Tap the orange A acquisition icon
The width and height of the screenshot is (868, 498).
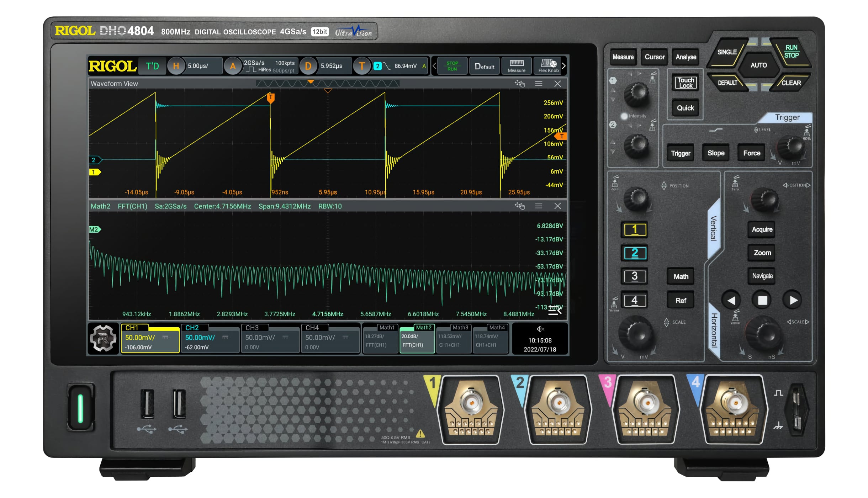pyautogui.click(x=233, y=66)
